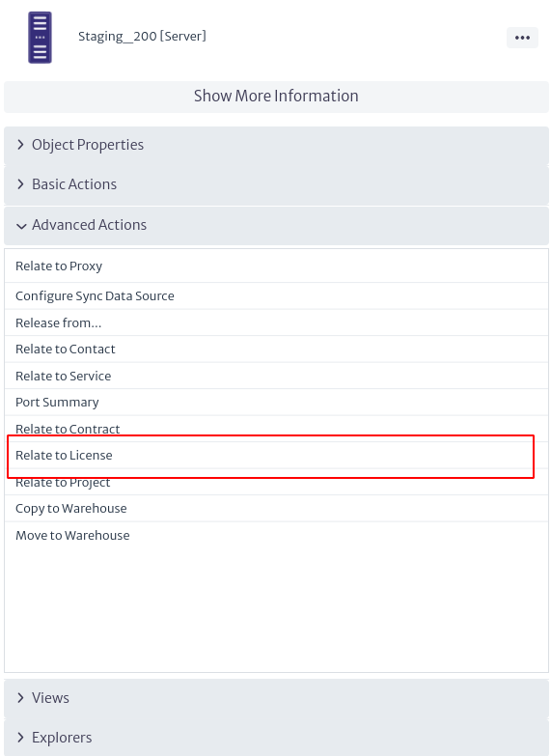The height and width of the screenshot is (756, 551).
Task: Click Relate to License entry
Action: pos(276,455)
